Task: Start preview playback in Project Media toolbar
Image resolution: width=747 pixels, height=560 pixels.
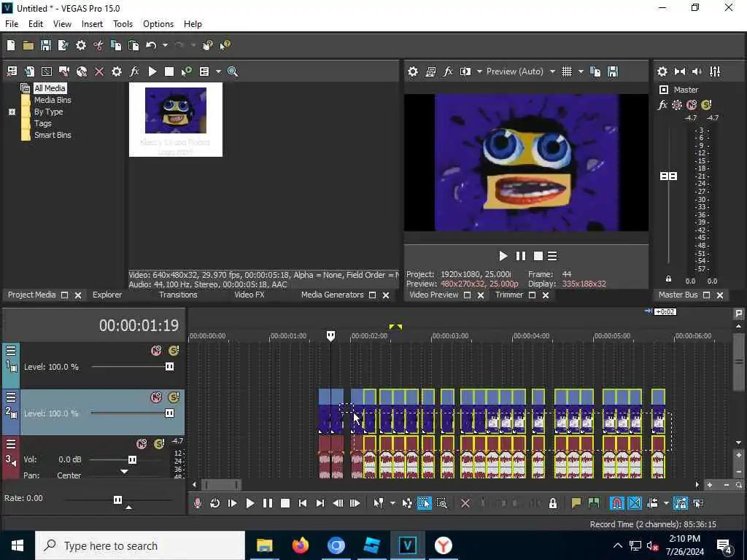Action: click(x=152, y=71)
